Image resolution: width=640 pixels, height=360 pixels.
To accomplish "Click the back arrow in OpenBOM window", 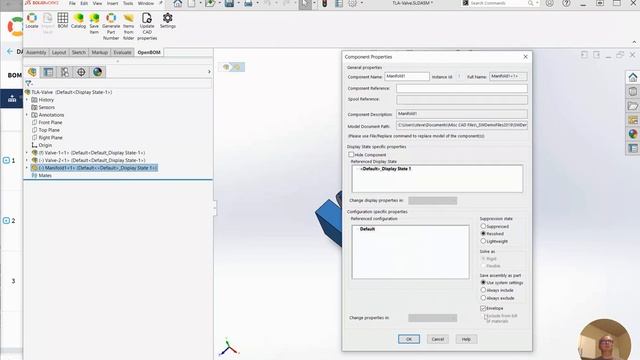I will pos(10,51).
